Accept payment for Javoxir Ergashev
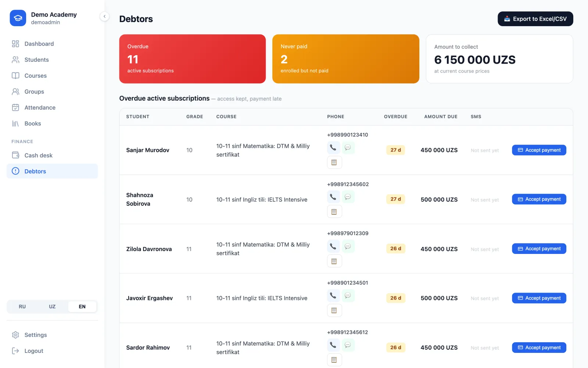 coord(539,298)
